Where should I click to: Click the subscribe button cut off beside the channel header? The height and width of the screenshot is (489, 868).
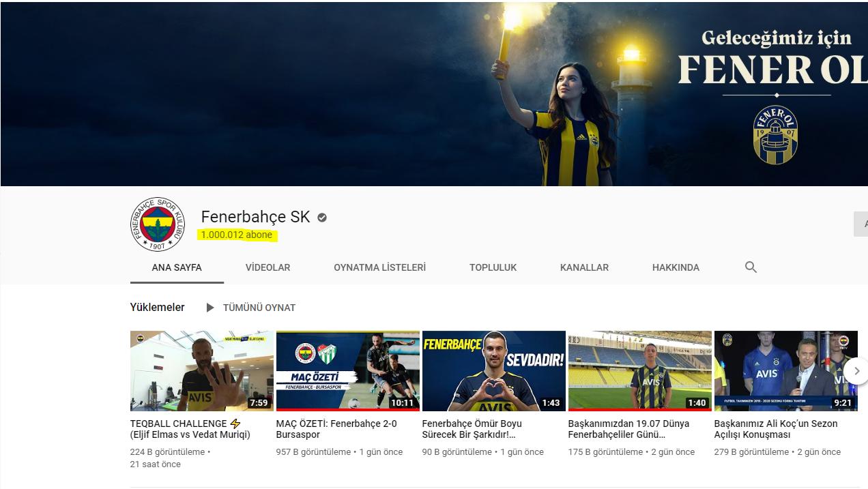point(861,224)
